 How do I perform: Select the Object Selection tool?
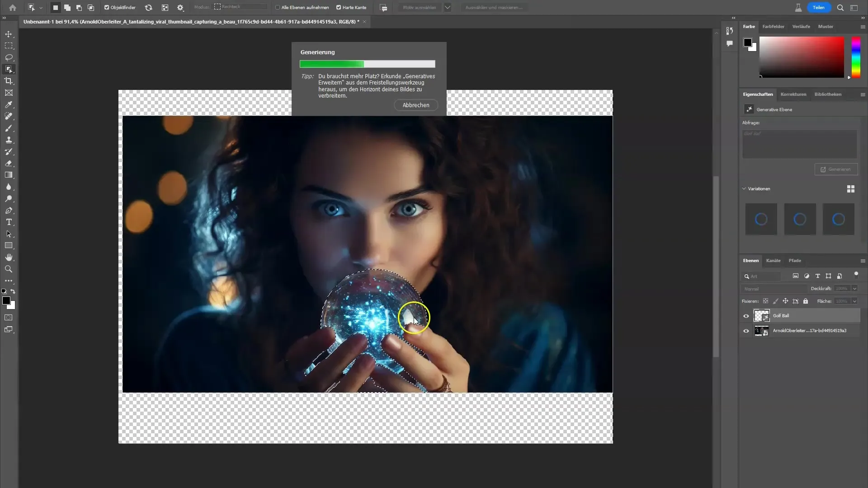pyautogui.click(x=9, y=69)
